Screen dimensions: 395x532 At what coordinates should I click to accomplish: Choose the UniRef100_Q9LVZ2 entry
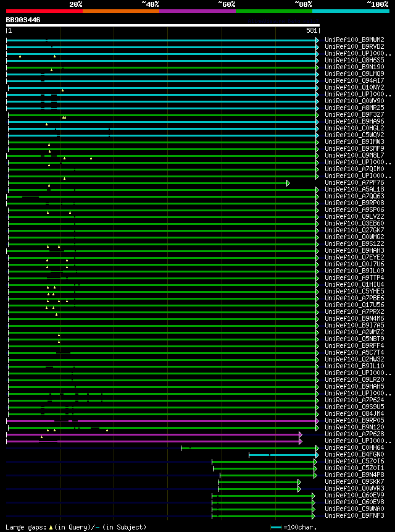click(x=354, y=216)
